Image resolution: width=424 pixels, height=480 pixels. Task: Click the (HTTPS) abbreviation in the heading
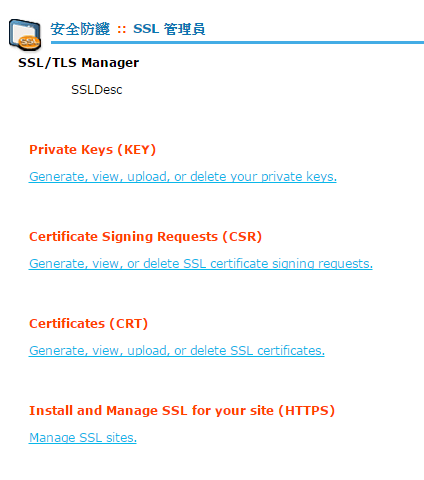click(x=307, y=411)
